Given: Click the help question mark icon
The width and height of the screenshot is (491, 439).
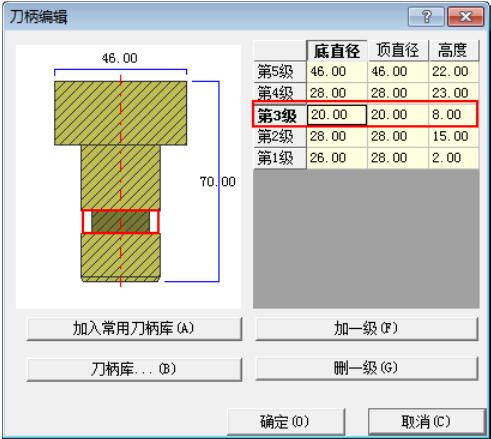Looking at the screenshot, I should (426, 16).
